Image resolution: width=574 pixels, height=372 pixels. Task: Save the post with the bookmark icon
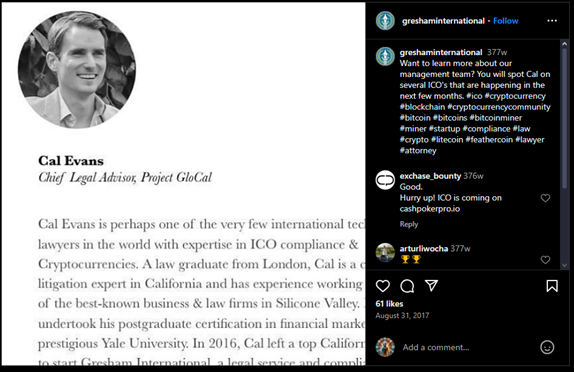click(552, 286)
